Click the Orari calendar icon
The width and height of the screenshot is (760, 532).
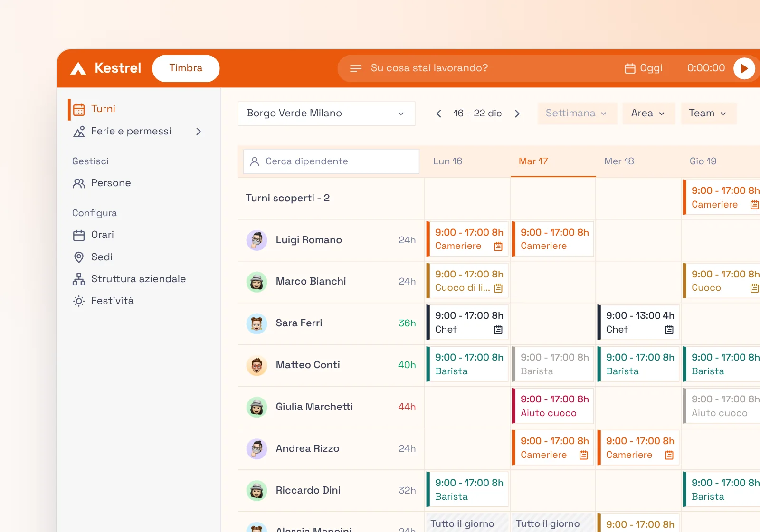(79, 235)
